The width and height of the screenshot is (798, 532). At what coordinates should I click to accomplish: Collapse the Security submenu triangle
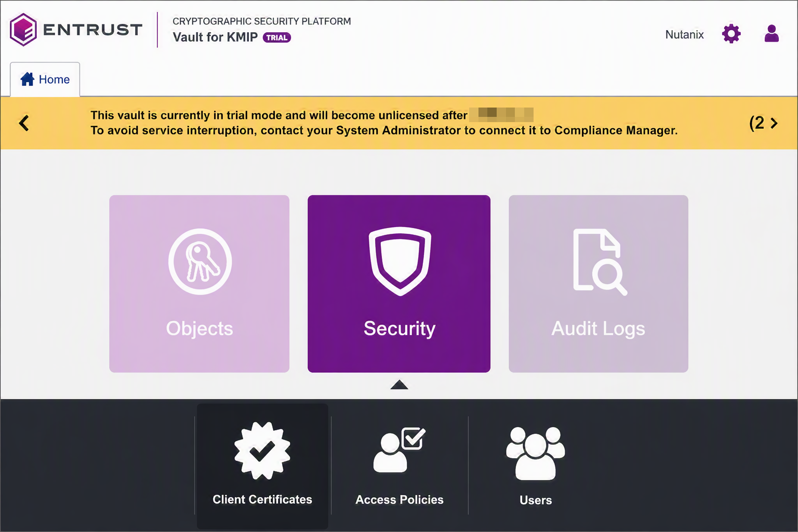click(x=399, y=384)
